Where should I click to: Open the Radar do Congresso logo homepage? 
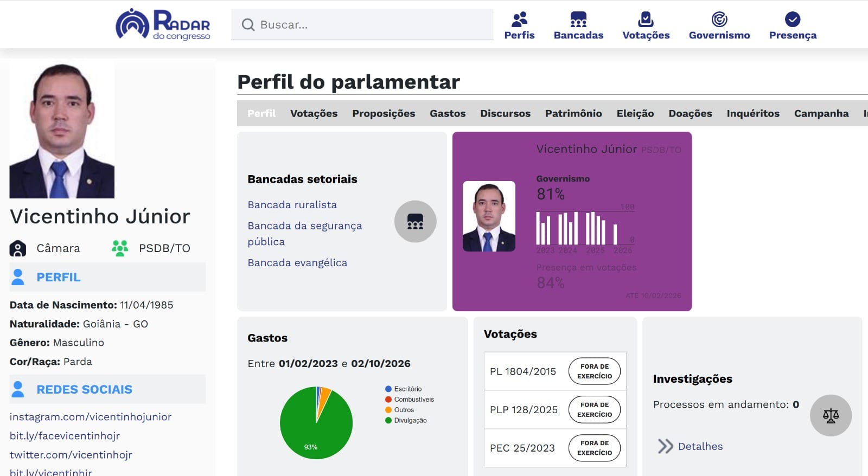(x=163, y=24)
